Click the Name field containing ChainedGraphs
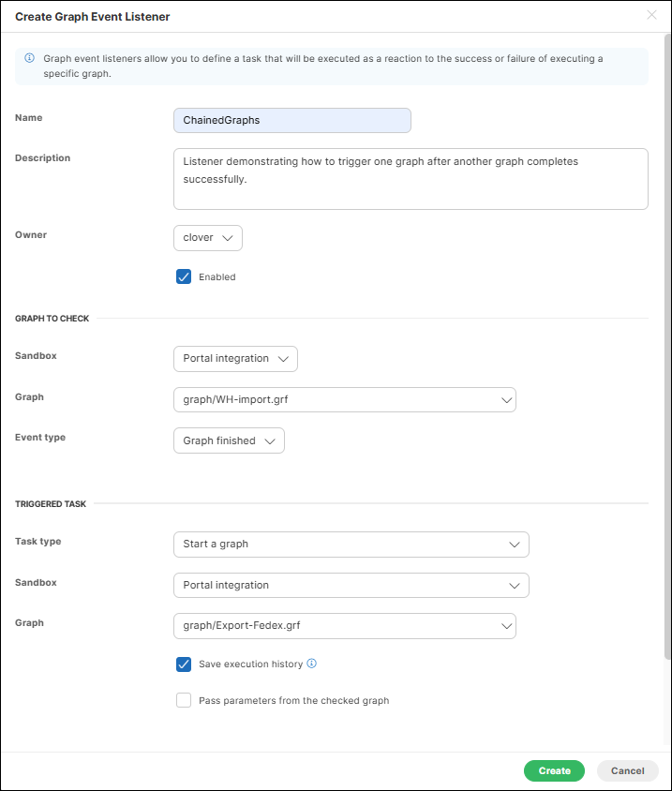672x791 pixels. 291,121
